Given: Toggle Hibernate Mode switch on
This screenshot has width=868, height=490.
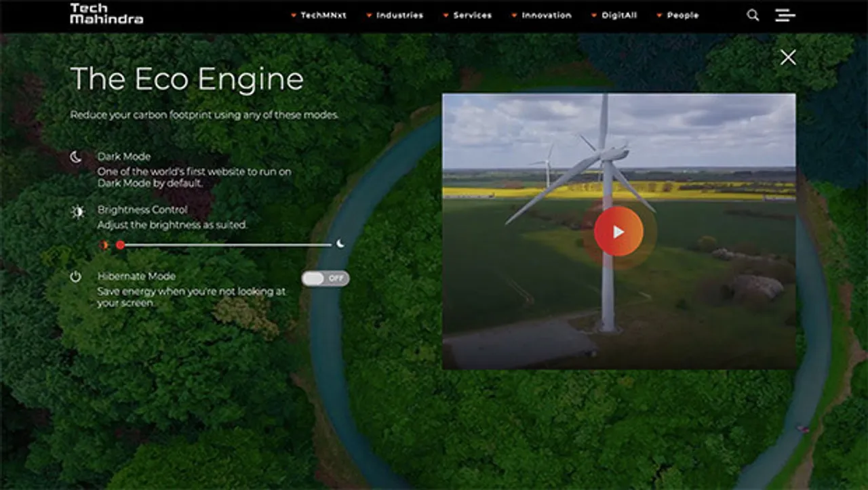Looking at the screenshot, I should pyautogui.click(x=325, y=278).
